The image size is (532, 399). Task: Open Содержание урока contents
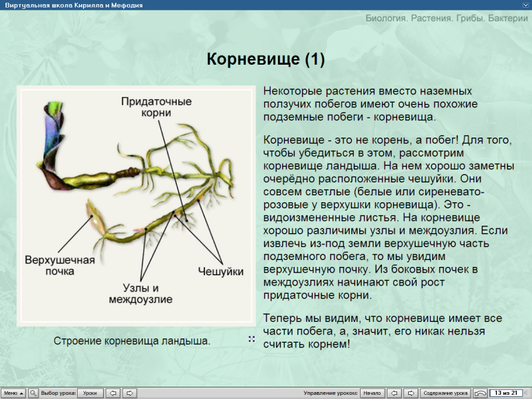point(445,393)
